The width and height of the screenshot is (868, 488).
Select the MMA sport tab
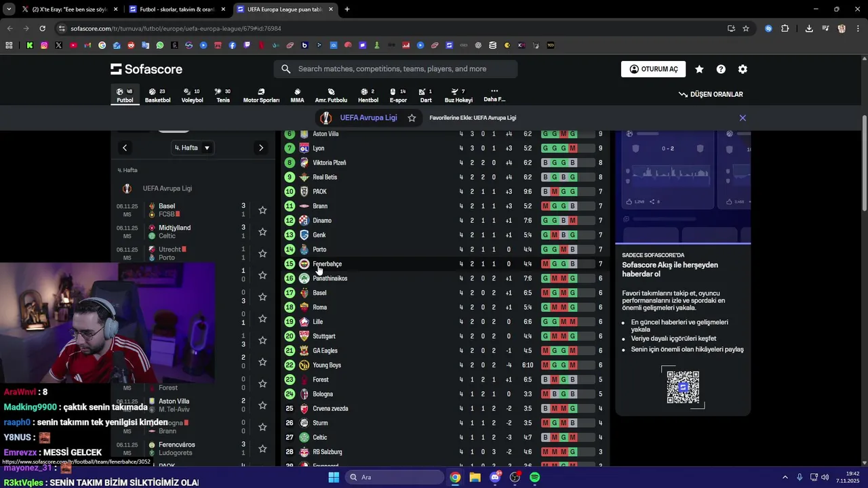pyautogui.click(x=297, y=96)
